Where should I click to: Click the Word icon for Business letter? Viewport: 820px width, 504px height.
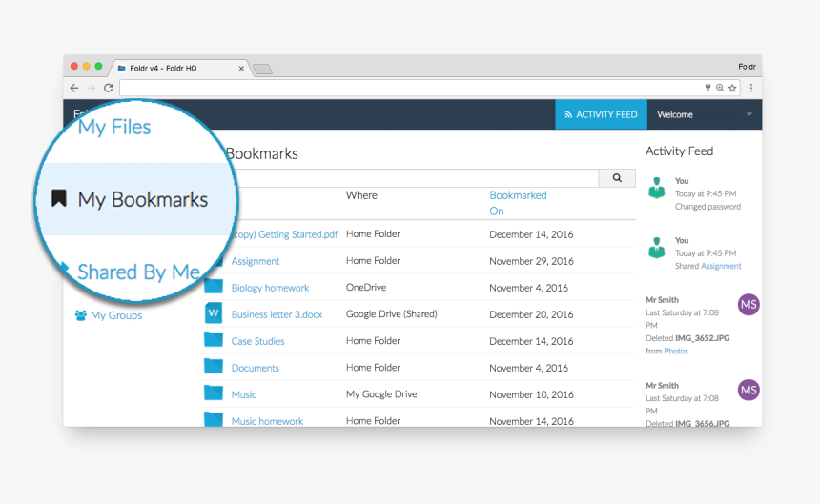[x=214, y=312]
